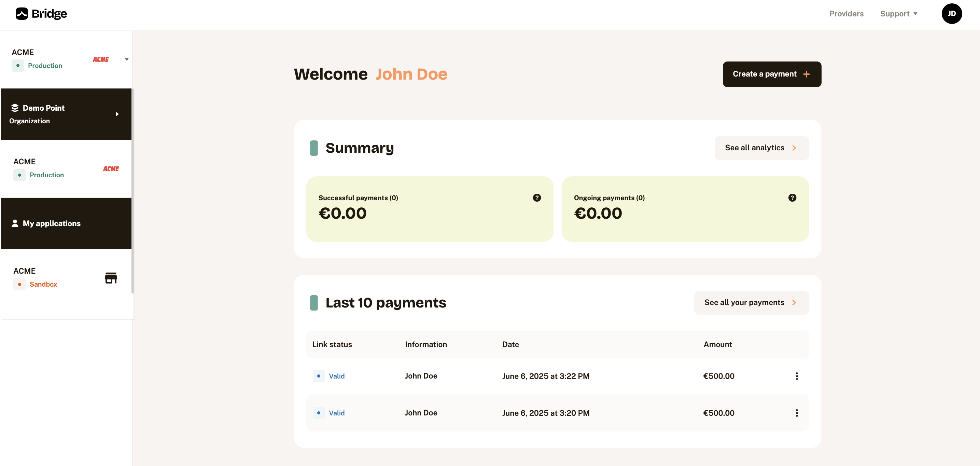
Task: Open the Providers page
Action: coord(846,14)
